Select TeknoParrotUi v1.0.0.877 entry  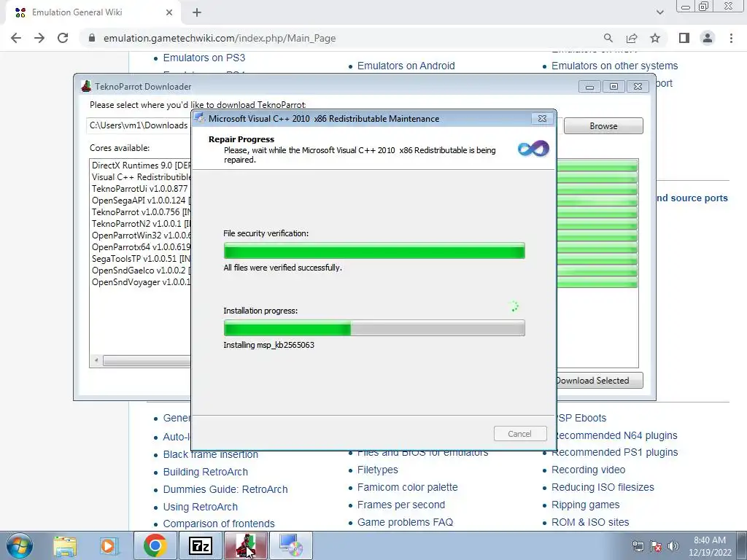point(140,189)
